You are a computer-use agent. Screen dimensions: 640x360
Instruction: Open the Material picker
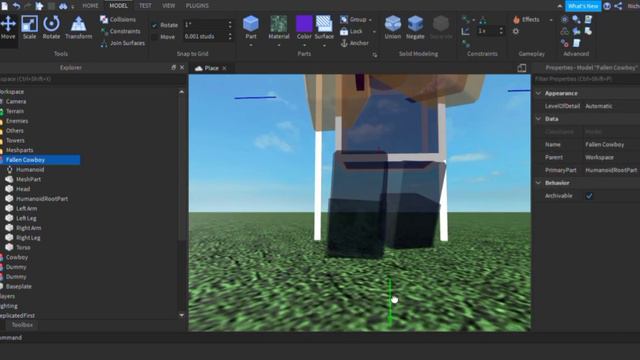point(279,27)
